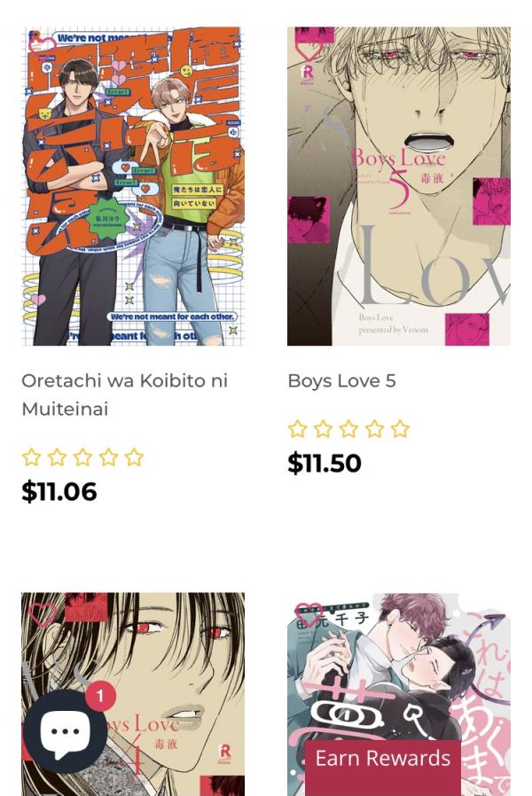The width and height of the screenshot is (532, 796).
Task: Tap the wishlist heart on Boys Love 5
Action: coord(309,51)
